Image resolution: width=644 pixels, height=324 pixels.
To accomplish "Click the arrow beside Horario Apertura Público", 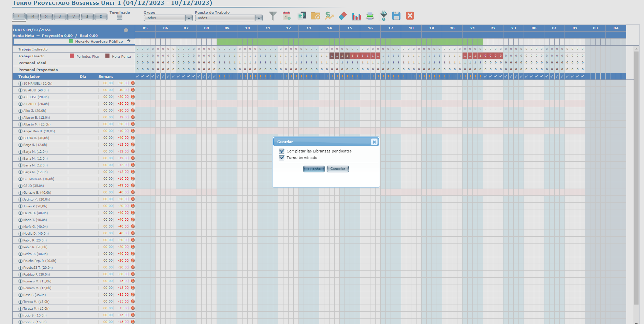I will point(129,41).
